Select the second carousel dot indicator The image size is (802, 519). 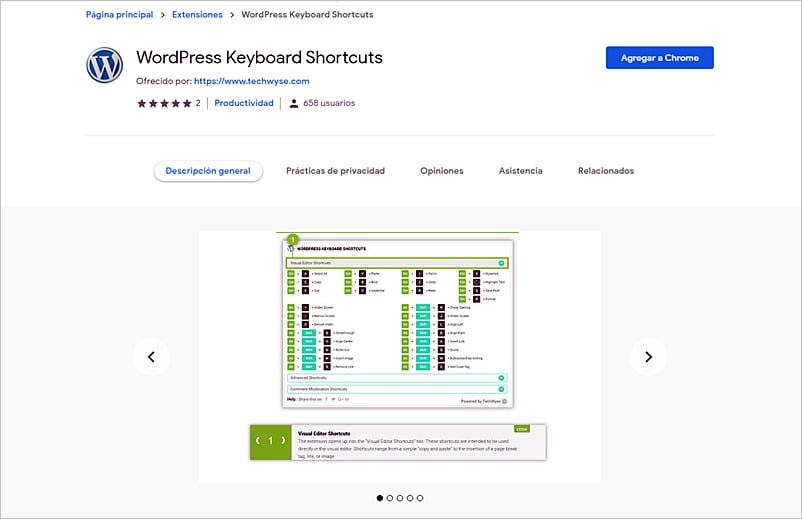tap(390, 497)
